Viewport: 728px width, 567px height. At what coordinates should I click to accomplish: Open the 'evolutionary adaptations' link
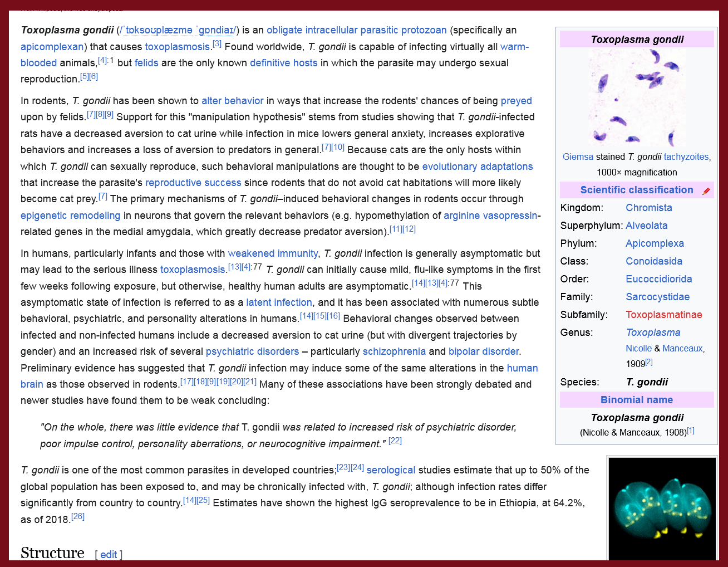click(x=478, y=167)
